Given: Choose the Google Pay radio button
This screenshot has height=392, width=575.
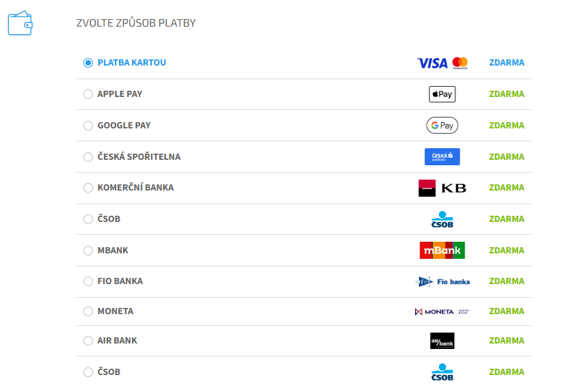Looking at the screenshot, I should [88, 126].
